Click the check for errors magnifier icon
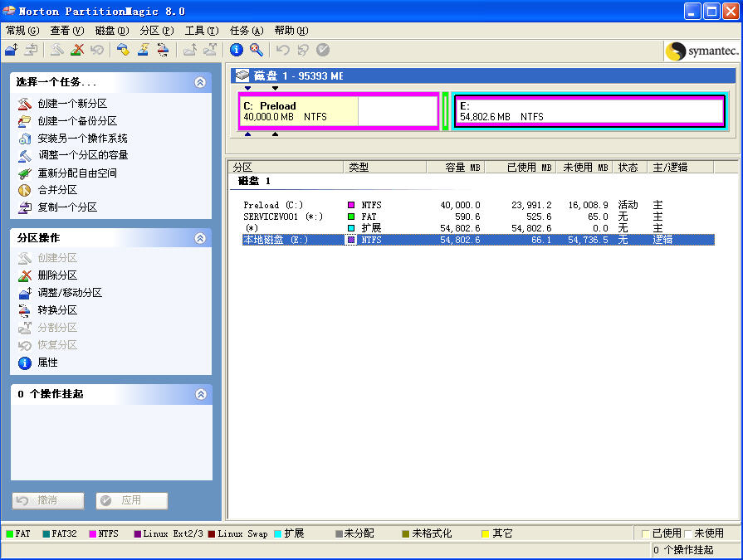 pos(257,50)
